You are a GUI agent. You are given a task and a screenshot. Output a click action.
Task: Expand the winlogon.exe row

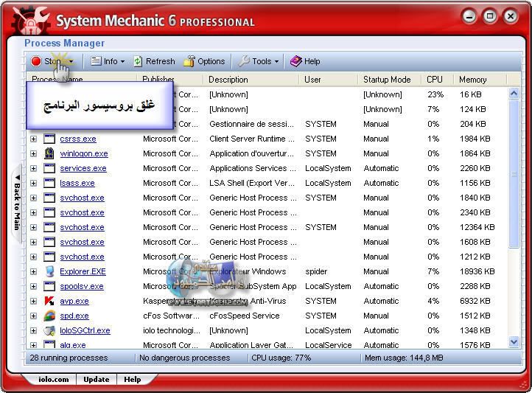(x=34, y=154)
